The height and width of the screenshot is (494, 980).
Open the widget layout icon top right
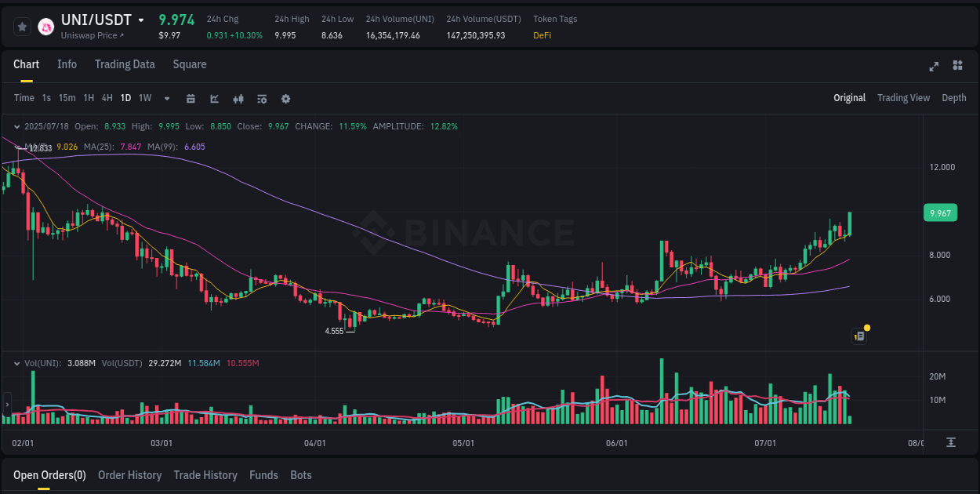point(956,67)
